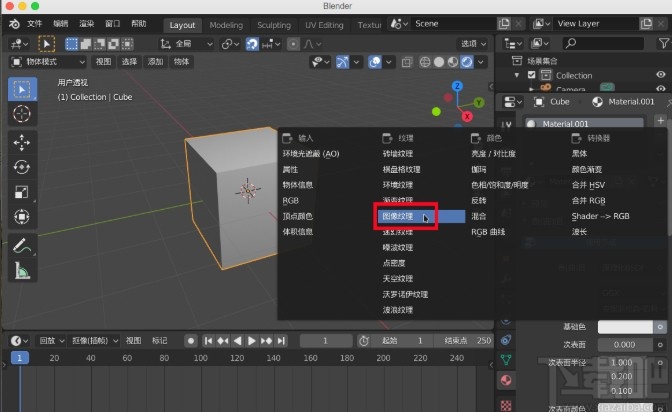This screenshot has width=672, height=412.
Task: Select the Measure tool
Action: tap(22, 269)
